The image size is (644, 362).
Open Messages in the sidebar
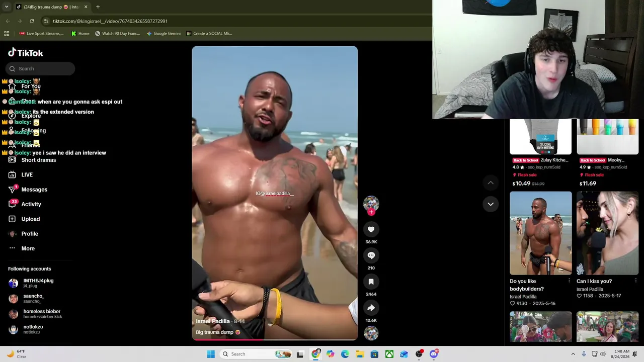(x=28, y=190)
